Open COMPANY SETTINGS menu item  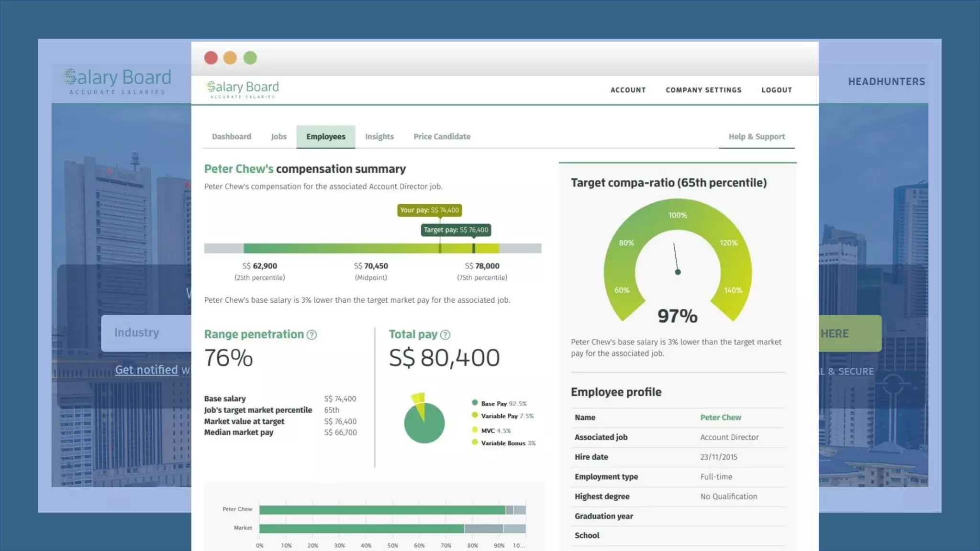(x=703, y=90)
